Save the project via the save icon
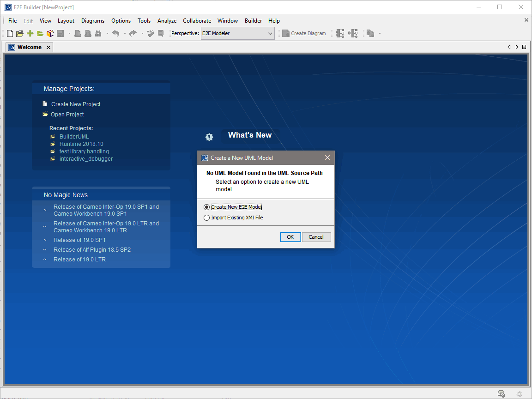 [60, 33]
